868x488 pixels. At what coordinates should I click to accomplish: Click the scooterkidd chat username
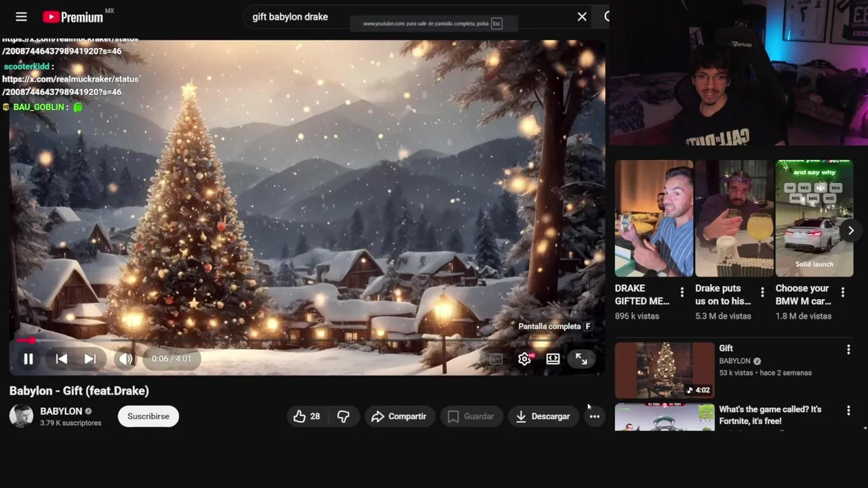click(x=26, y=66)
